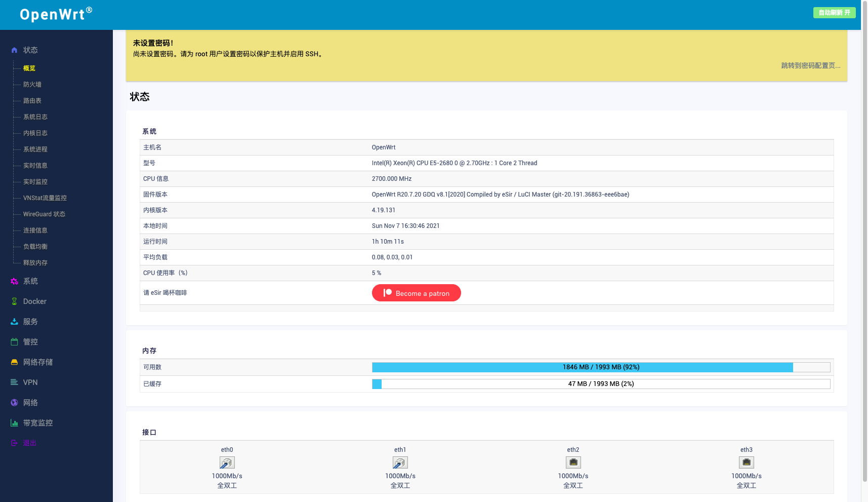This screenshot has width=868, height=502.
Task: Open the 实时监控 page
Action: click(35, 182)
